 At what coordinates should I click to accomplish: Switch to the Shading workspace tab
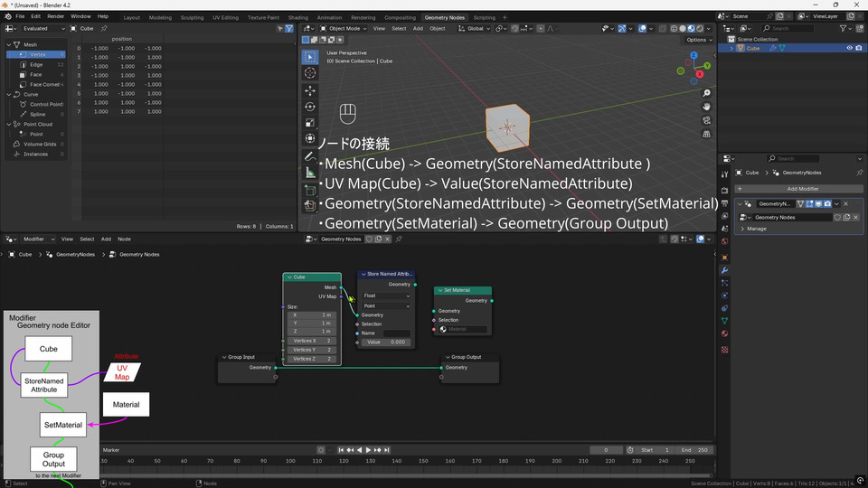[297, 17]
